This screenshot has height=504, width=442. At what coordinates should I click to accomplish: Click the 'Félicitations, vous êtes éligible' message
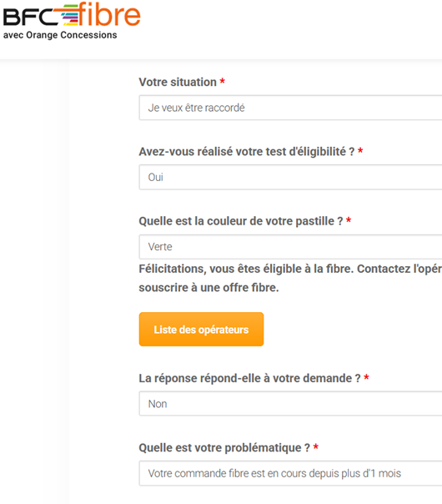[290, 278]
